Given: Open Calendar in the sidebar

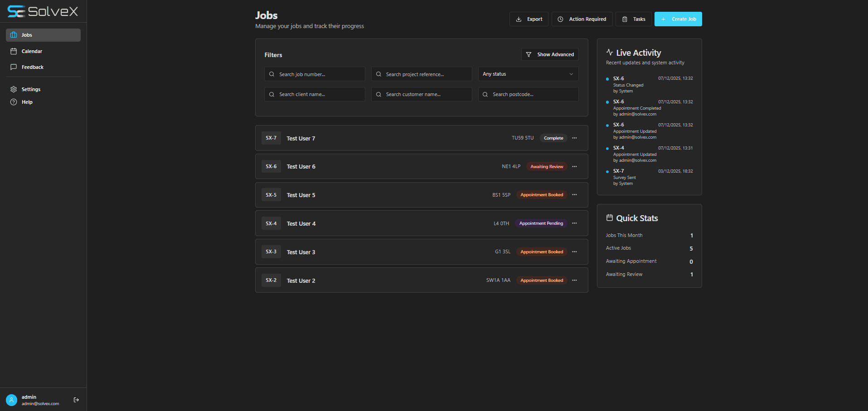Looking at the screenshot, I should pyautogui.click(x=32, y=51).
